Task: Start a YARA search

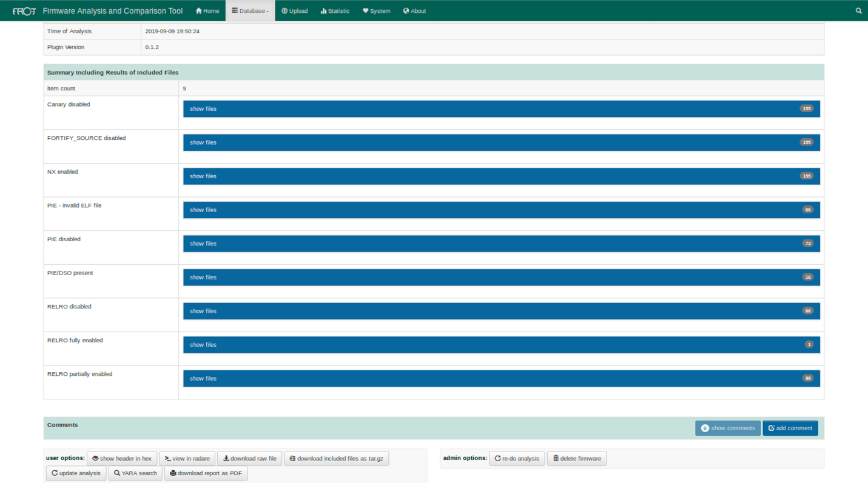Action: [135, 473]
